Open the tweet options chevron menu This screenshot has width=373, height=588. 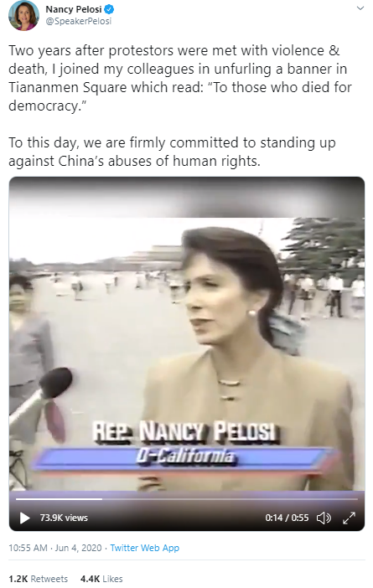(x=360, y=8)
